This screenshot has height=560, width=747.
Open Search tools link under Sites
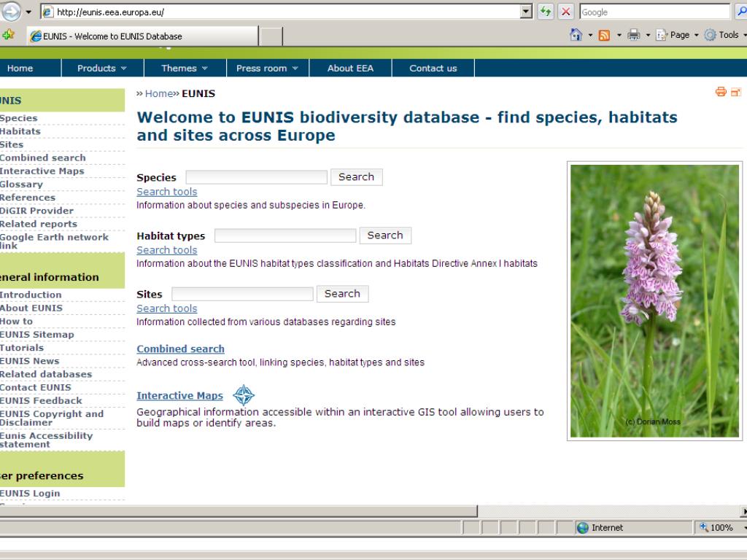tap(167, 309)
